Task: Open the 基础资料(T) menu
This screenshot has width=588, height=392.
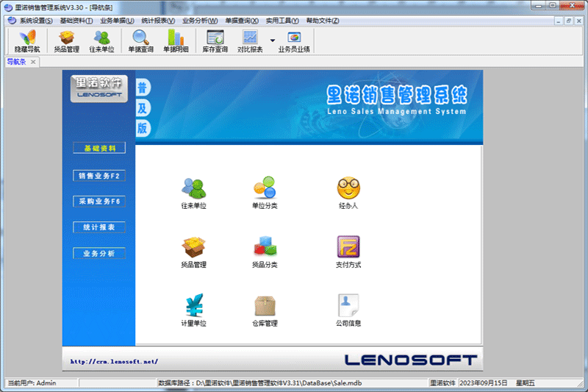Action: click(x=76, y=21)
